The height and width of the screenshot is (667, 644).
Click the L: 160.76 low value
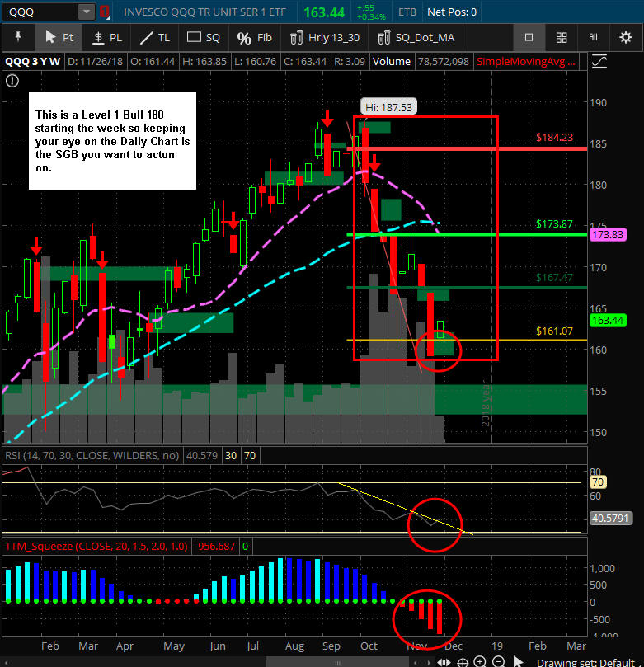coord(256,62)
